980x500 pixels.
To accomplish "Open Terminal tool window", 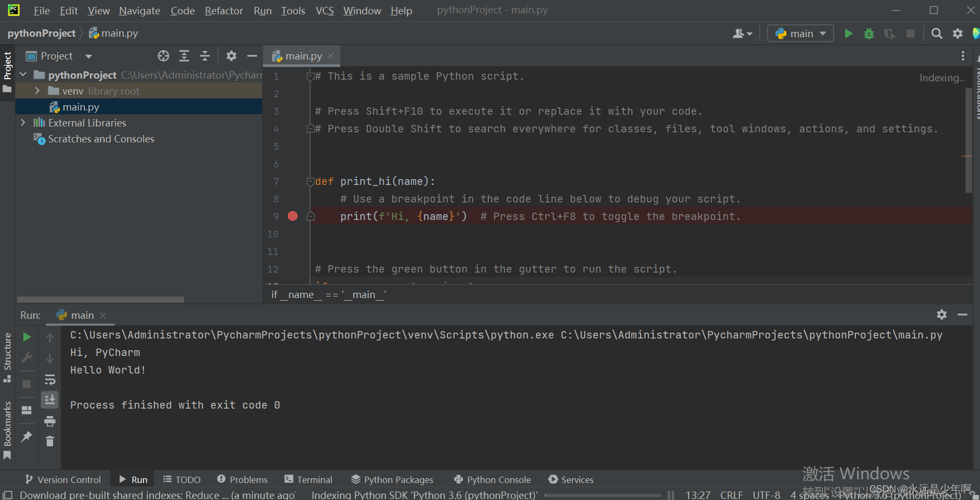I will pos(308,479).
